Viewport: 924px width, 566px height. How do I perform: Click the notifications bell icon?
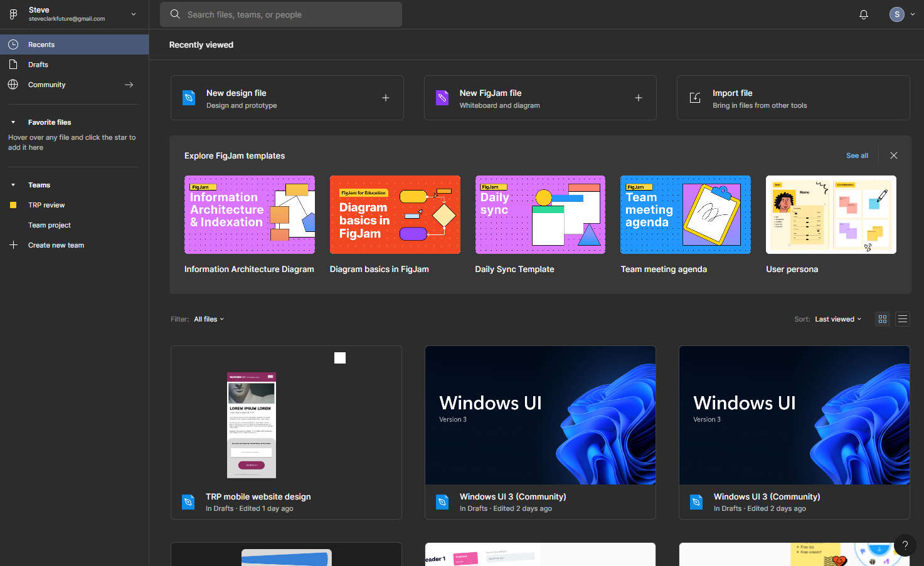pyautogui.click(x=864, y=14)
